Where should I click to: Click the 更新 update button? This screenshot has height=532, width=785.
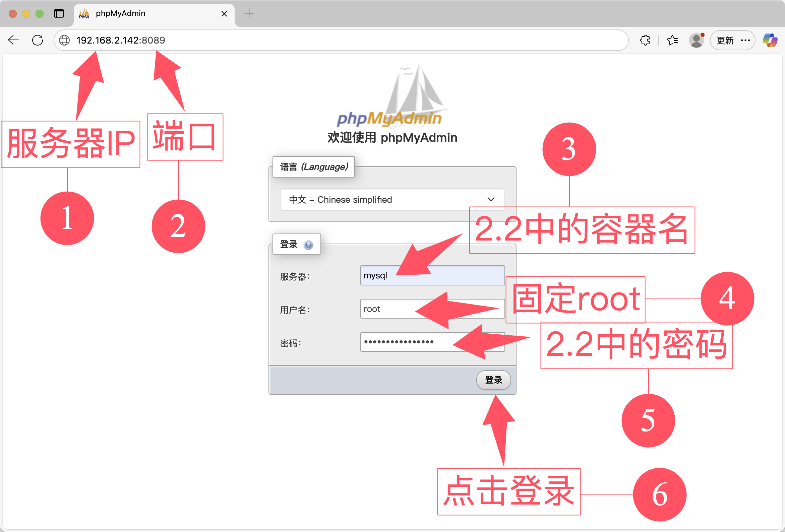coord(725,40)
